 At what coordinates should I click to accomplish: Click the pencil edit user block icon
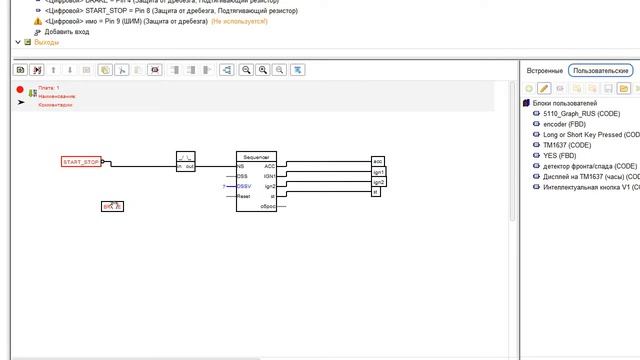544,88
